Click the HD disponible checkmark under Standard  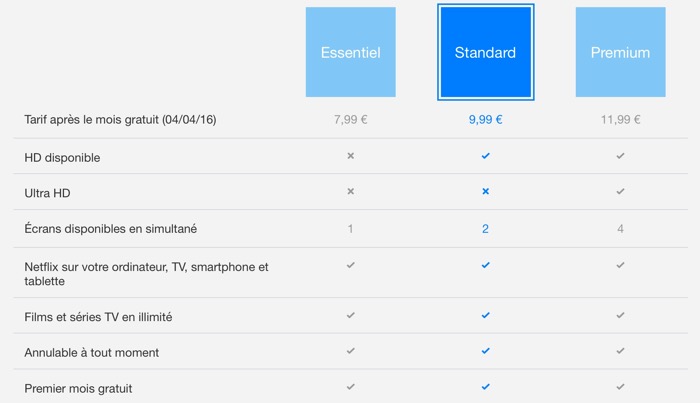[x=485, y=157]
